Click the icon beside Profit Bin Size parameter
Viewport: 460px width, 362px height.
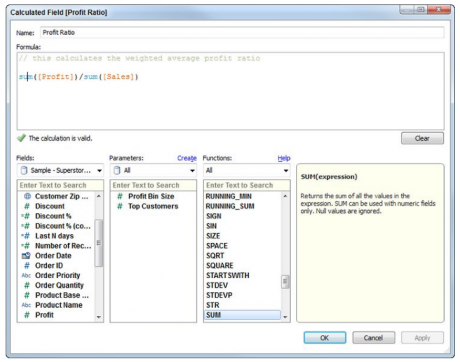[120, 196]
